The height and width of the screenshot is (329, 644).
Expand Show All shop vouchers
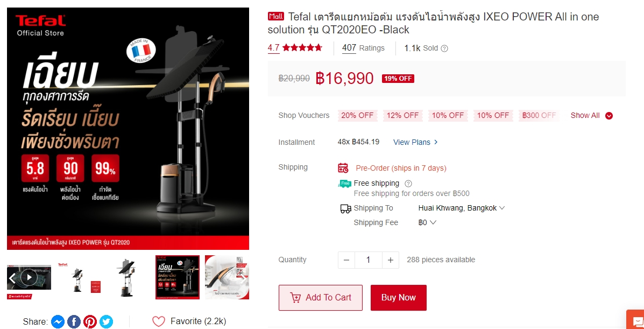[591, 116]
